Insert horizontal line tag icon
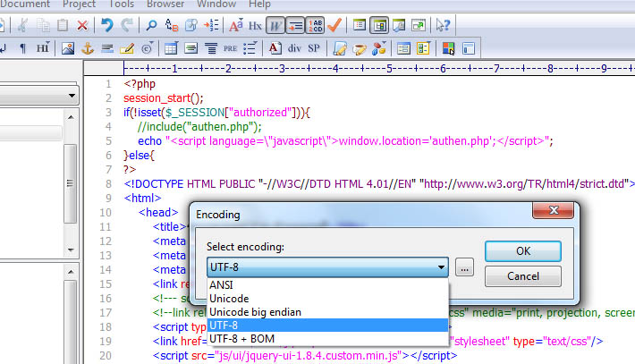Screen dimensions: 635x364 click(x=107, y=48)
